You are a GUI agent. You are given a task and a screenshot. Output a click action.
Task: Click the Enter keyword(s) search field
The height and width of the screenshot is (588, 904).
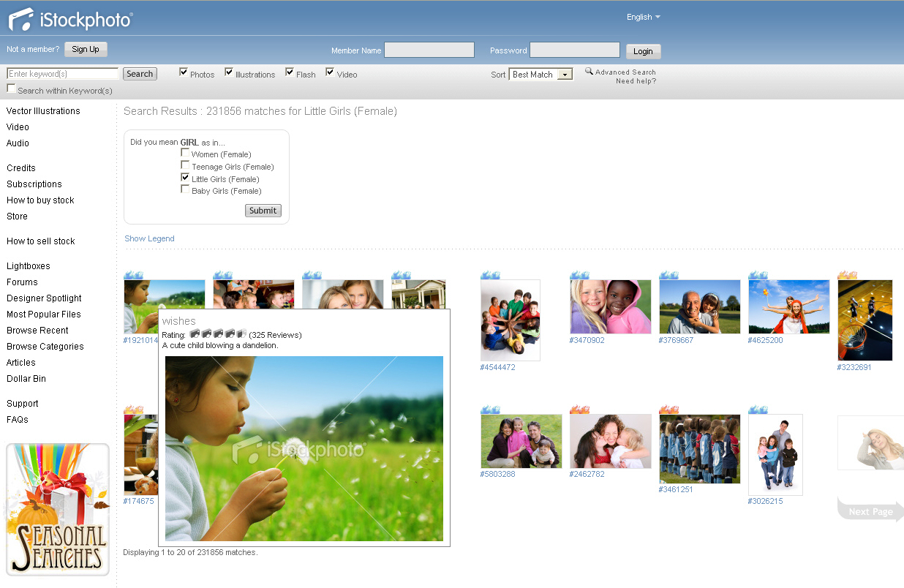(x=62, y=74)
